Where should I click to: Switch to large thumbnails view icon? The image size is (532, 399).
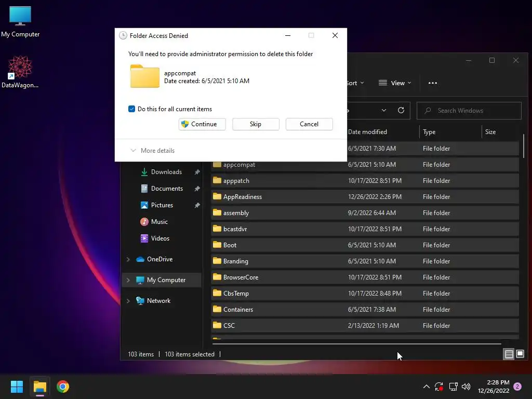click(x=520, y=354)
